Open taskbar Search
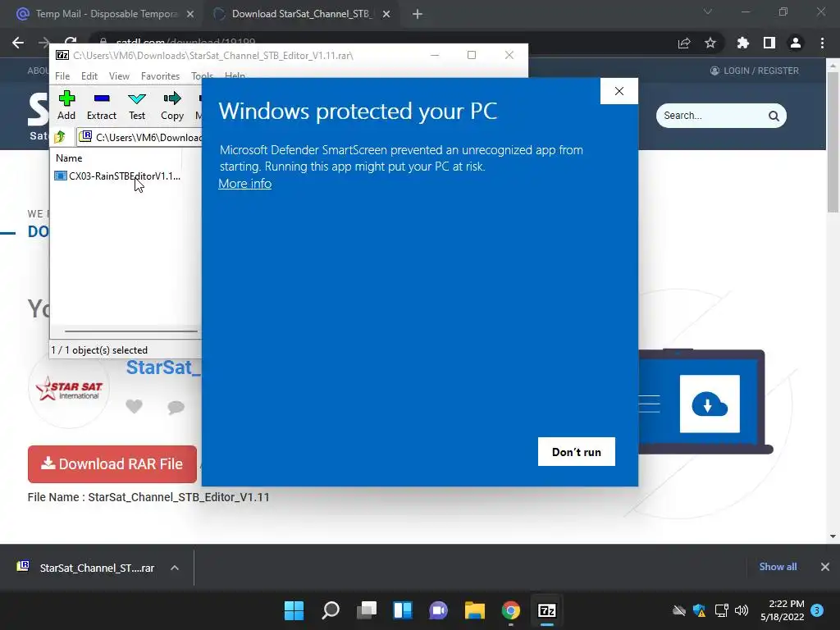 [x=330, y=610]
